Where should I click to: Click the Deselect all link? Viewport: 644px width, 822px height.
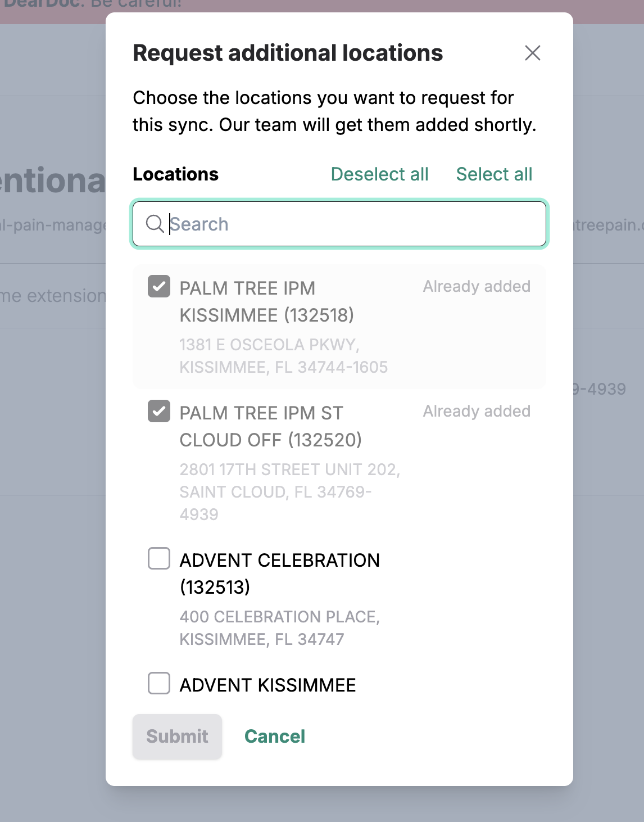pos(379,174)
